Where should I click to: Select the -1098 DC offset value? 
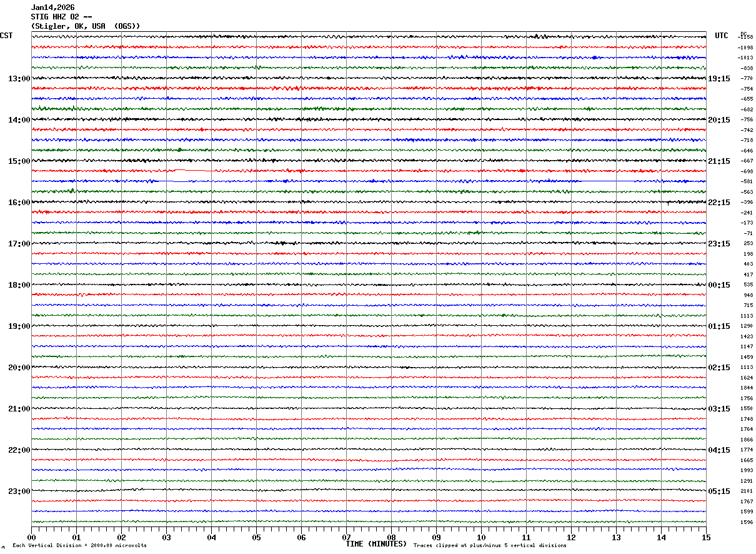[745, 48]
